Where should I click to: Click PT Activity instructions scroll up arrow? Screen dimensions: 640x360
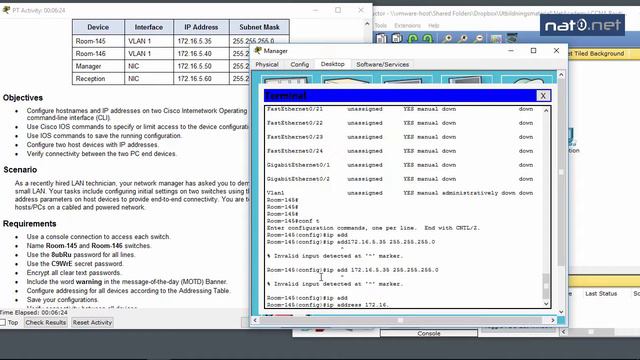[367, 24]
